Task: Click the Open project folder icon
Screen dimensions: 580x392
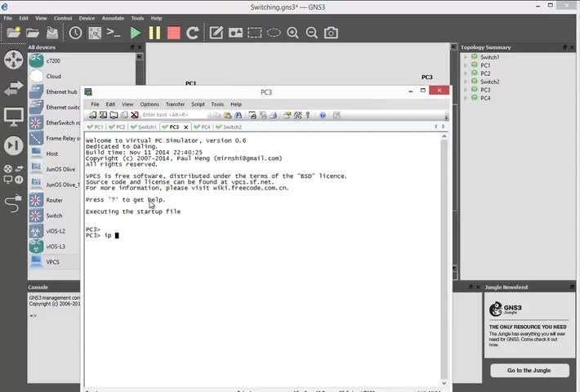Action: 33,33
